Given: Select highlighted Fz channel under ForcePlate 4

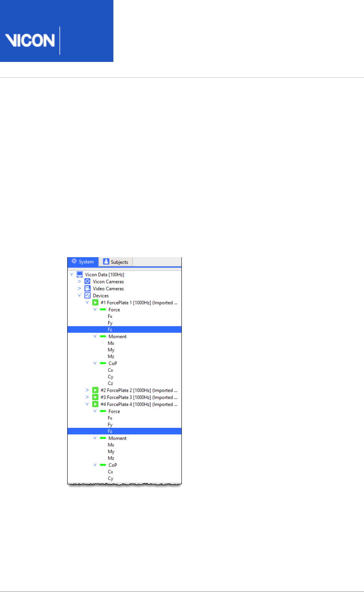Looking at the screenshot, I should pyautogui.click(x=125, y=431).
